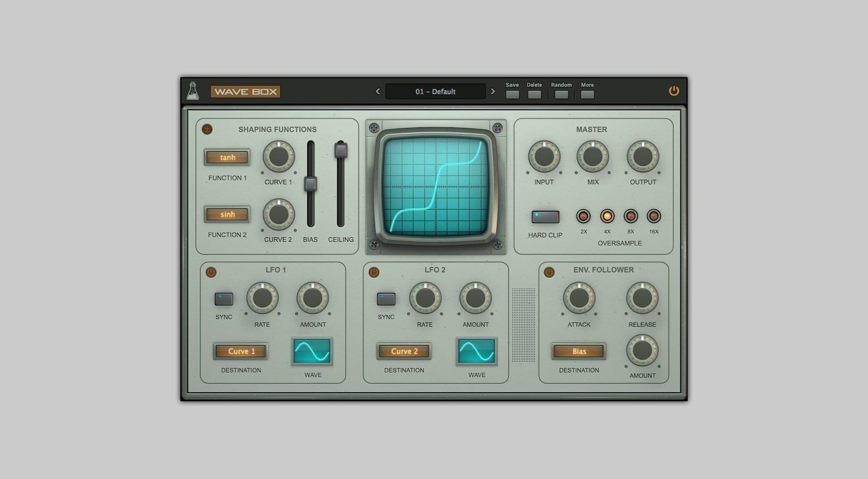
Task: Enable the HARD CLIP switch
Action: click(544, 218)
